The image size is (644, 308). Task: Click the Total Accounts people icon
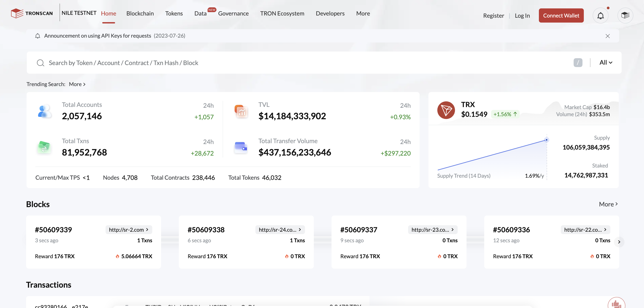click(44, 111)
